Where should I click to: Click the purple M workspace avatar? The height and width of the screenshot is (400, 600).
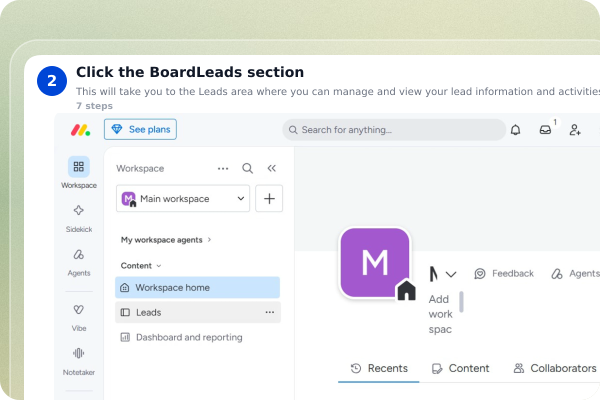click(375, 263)
